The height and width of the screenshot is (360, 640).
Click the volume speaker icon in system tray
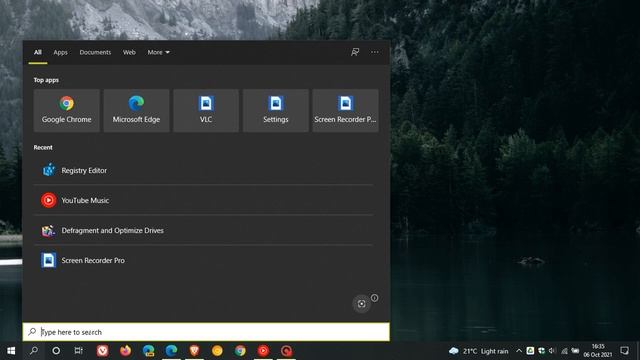coord(552,351)
